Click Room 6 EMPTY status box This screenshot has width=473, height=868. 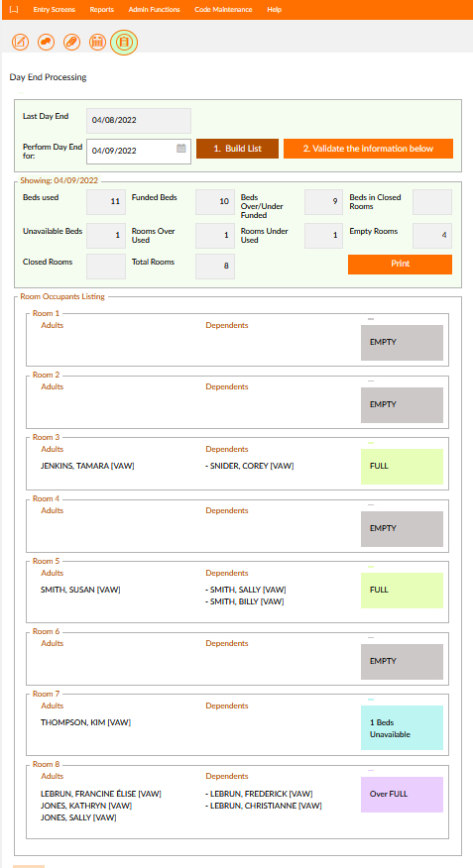click(x=403, y=662)
